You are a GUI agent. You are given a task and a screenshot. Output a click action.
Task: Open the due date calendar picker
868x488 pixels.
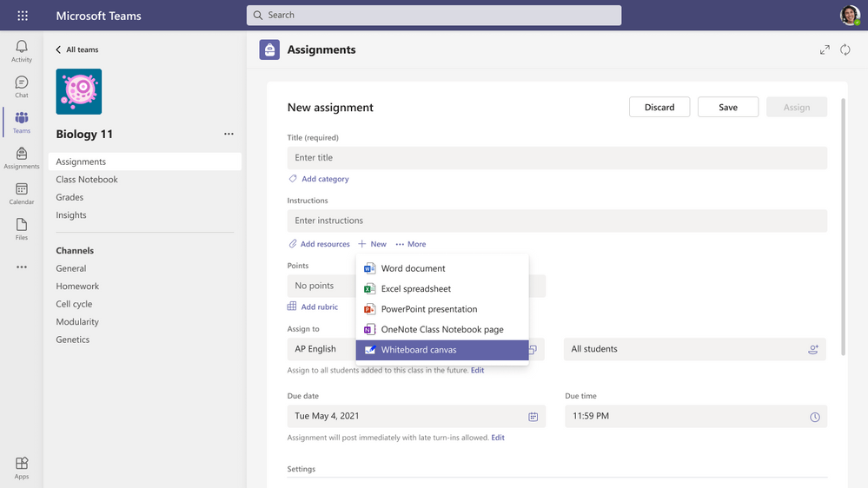(x=533, y=417)
